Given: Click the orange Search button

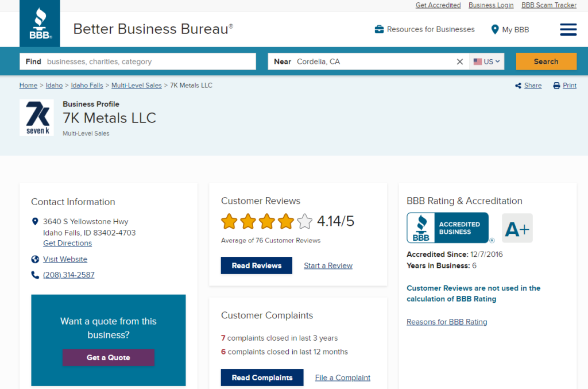Looking at the screenshot, I should coord(546,61).
